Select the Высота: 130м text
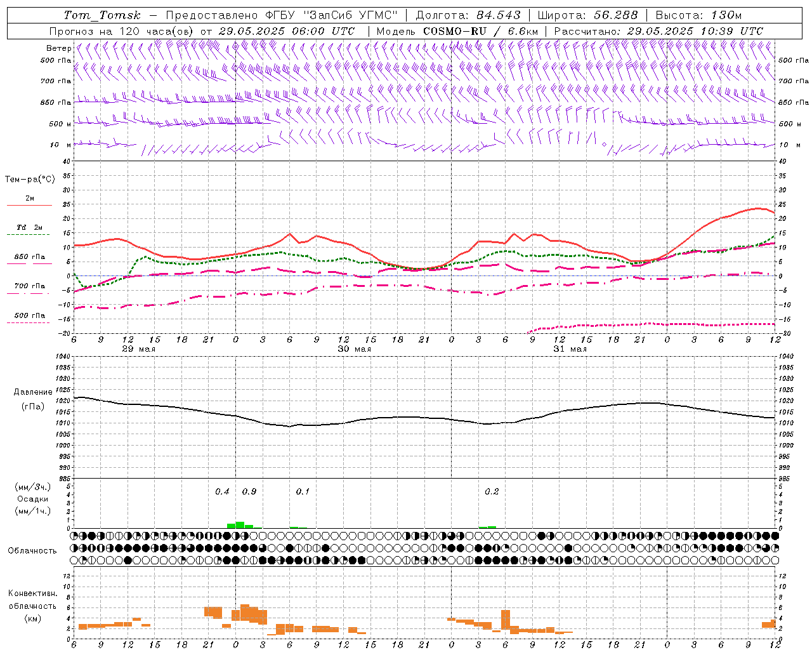Image resolution: width=812 pixels, height=650 pixels. tap(698, 15)
